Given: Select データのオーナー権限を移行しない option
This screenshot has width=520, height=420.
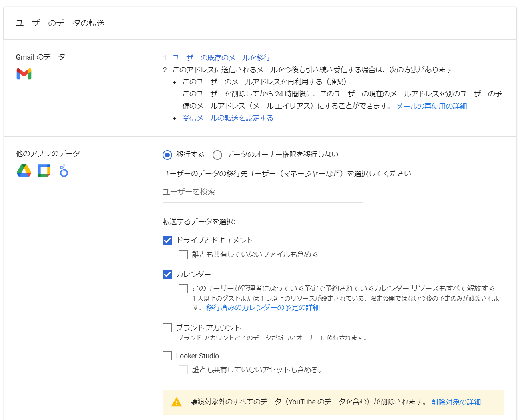Looking at the screenshot, I should pos(217,155).
